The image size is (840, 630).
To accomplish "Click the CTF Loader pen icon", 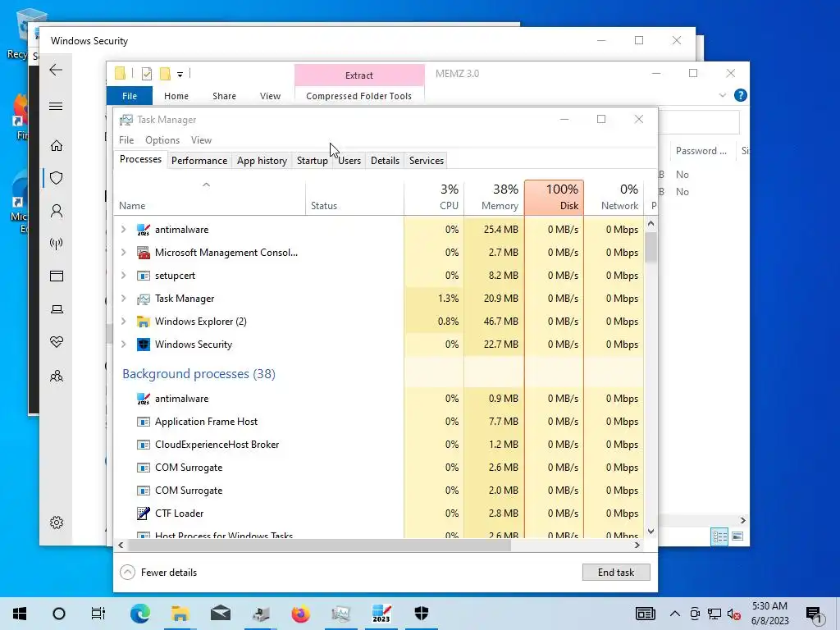I will pos(143,514).
